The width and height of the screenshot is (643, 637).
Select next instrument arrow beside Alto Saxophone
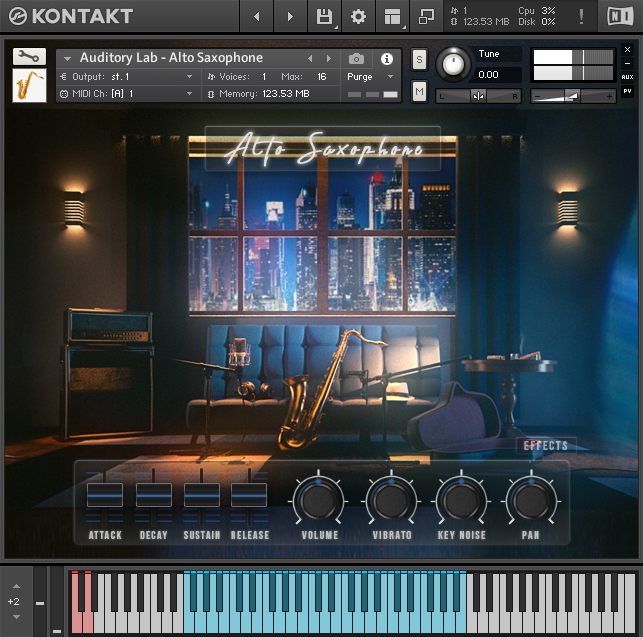coord(328,59)
